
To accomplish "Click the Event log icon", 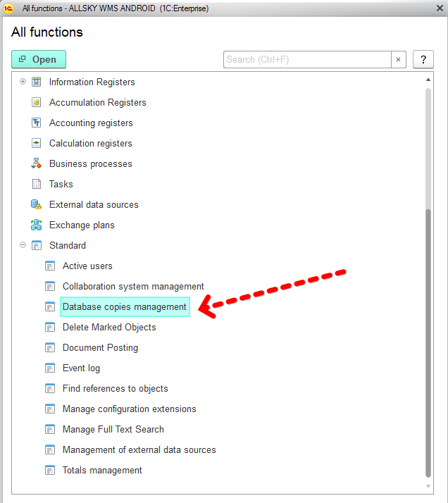I will tap(50, 368).
